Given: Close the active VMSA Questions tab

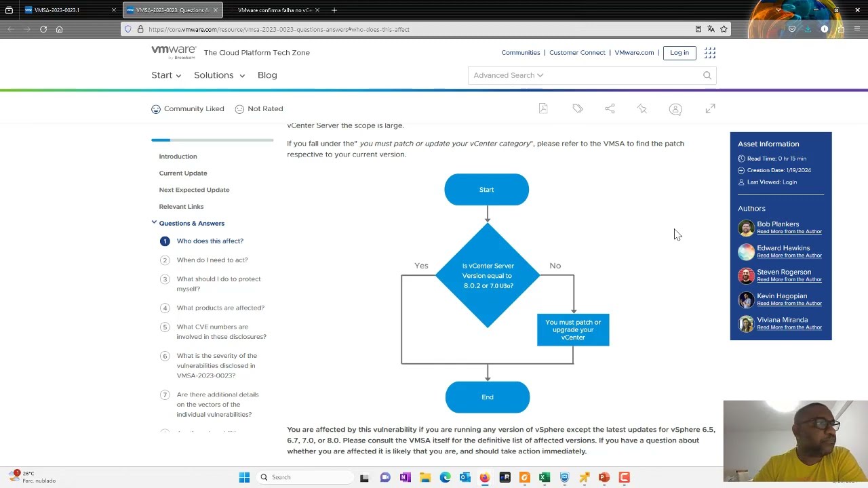Looking at the screenshot, I should click(x=216, y=10).
